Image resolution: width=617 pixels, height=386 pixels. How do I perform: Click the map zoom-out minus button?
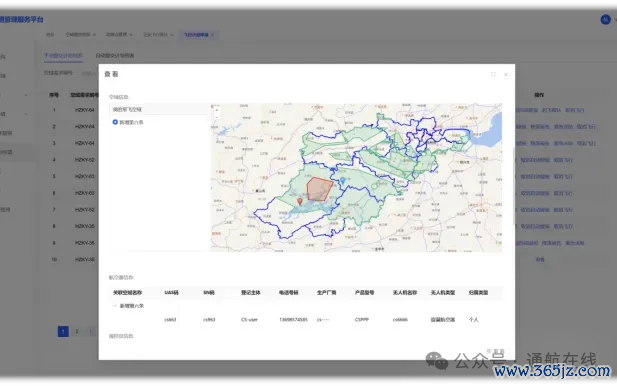[217, 117]
